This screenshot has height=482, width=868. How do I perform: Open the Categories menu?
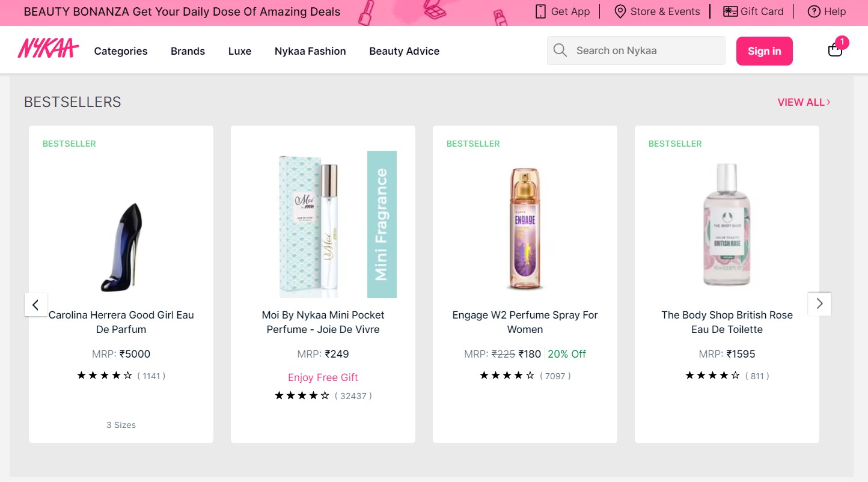pos(121,51)
